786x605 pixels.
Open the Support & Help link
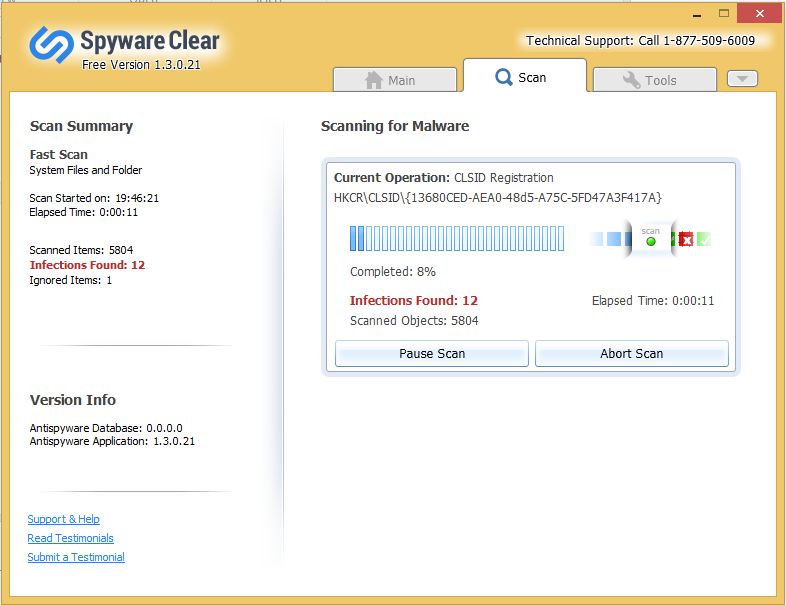(64, 519)
